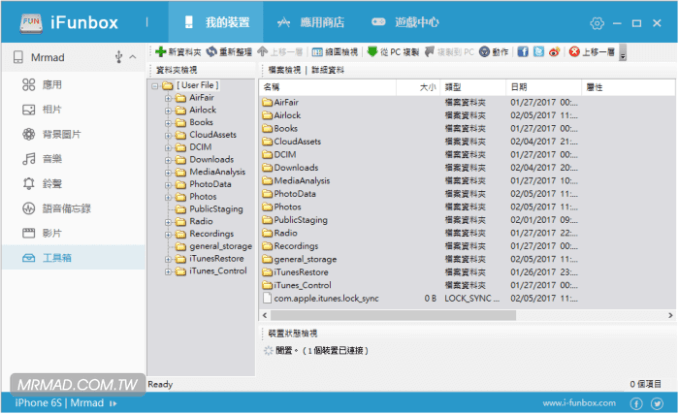This screenshot has width=679, height=414.
Task: Sort by the Size (大小) column header
Action: click(x=418, y=87)
